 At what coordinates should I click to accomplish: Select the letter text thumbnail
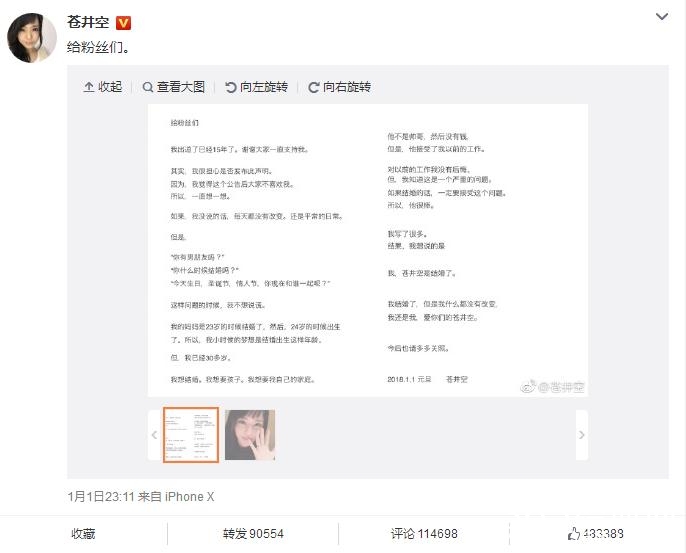pos(191,434)
